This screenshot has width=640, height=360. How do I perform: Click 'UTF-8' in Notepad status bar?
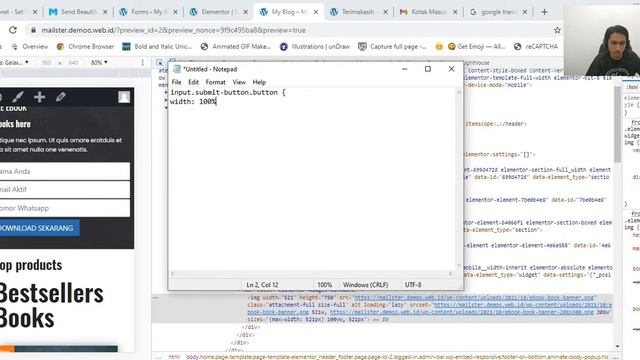point(413,284)
